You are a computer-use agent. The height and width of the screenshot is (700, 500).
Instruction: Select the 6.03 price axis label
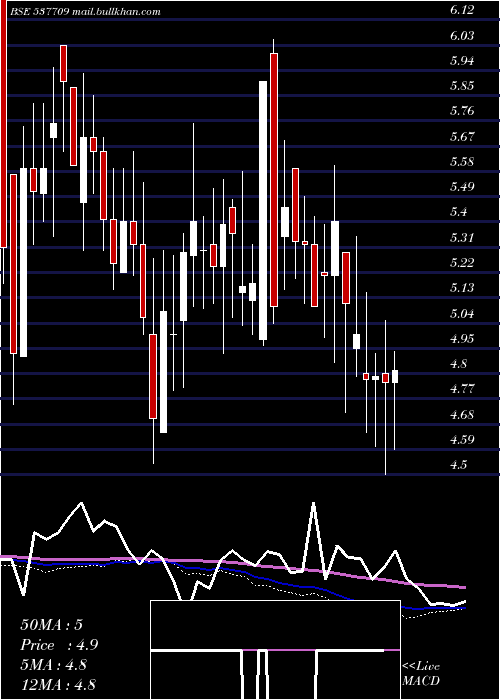coord(462,36)
